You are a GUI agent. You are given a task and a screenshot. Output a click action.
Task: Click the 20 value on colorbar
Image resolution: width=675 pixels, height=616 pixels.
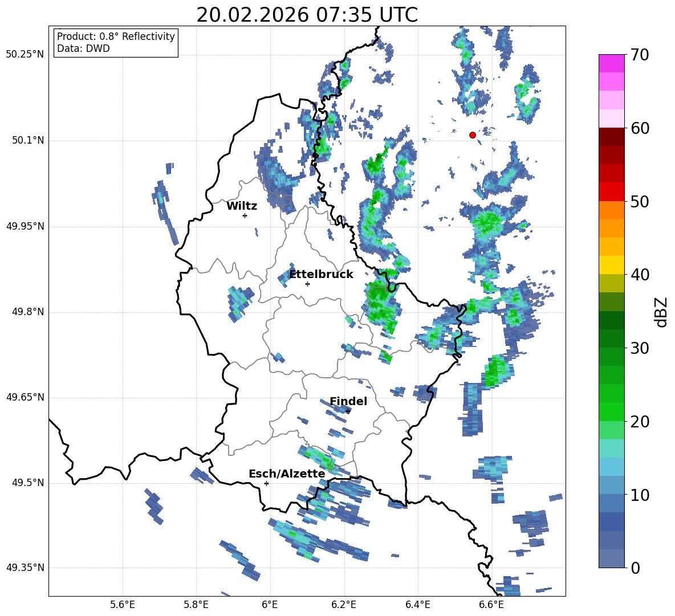coord(640,422)
